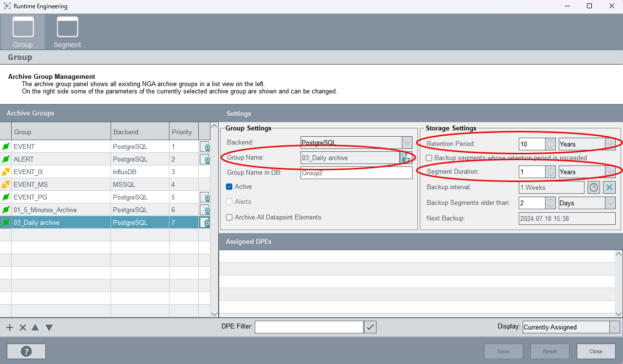
Task: Click the Close button
Action: click(x=596, y=351)
